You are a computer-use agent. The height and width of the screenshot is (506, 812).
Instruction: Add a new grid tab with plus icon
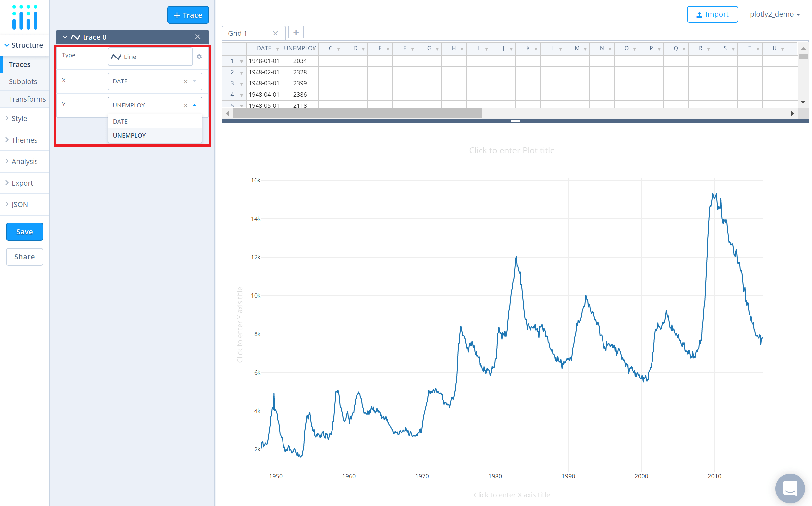[x=296, y=33]
